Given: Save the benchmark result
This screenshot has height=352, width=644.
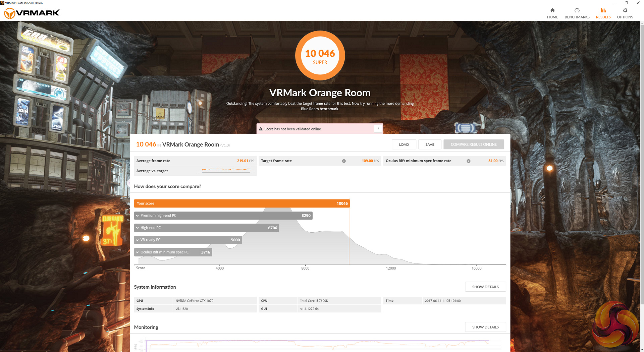Looking at the screenshot, I should point(430,144).
